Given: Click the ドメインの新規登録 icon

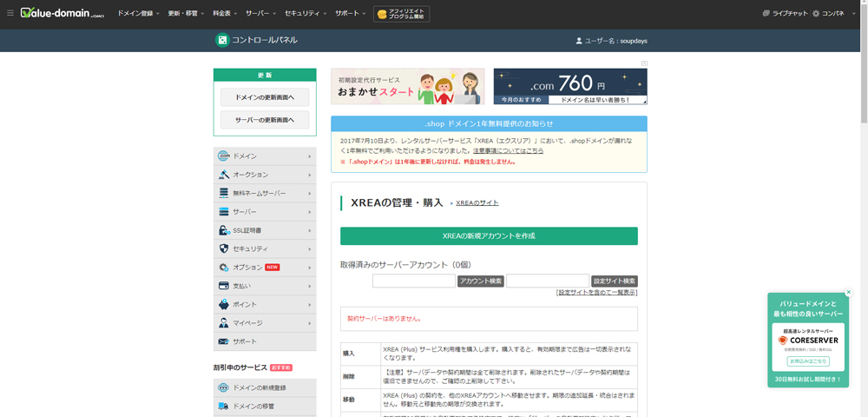Looking at the screenshot, I should pyautogui.click(x=224, y=387).
